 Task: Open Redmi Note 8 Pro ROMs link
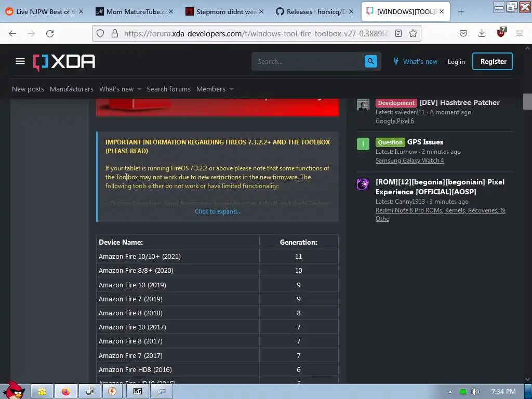tap(441, 215)
